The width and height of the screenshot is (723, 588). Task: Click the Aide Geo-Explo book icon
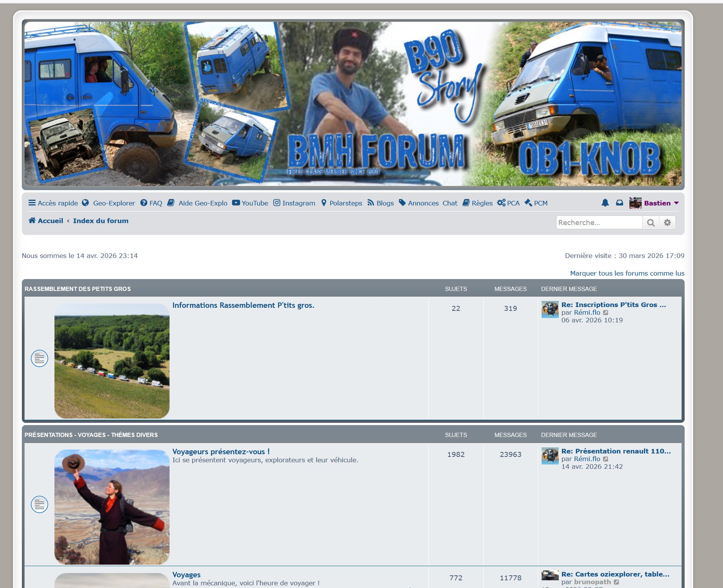pos(171,203)
